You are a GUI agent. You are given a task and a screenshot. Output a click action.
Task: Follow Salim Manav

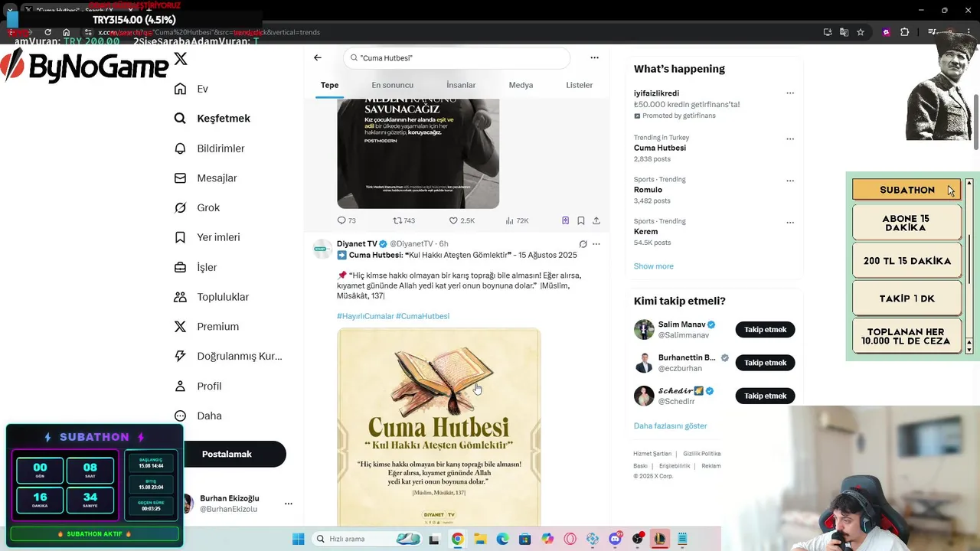coord(765,330)
